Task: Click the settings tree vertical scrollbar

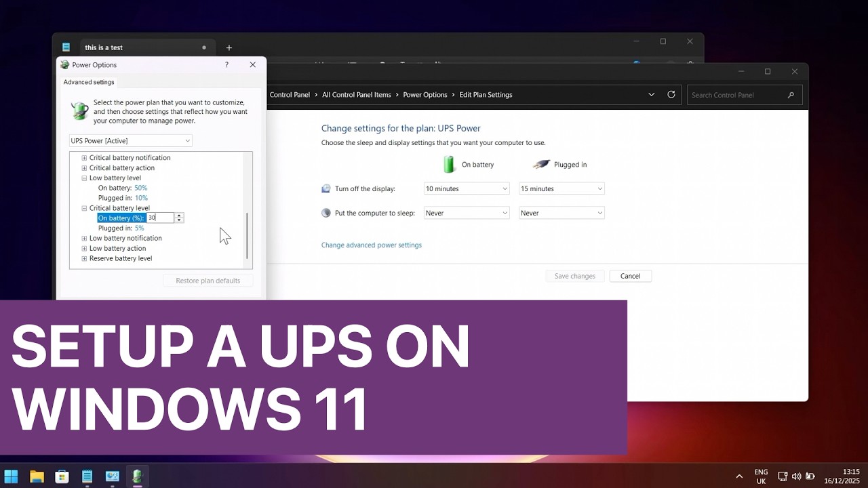Action: pos(248,235)
